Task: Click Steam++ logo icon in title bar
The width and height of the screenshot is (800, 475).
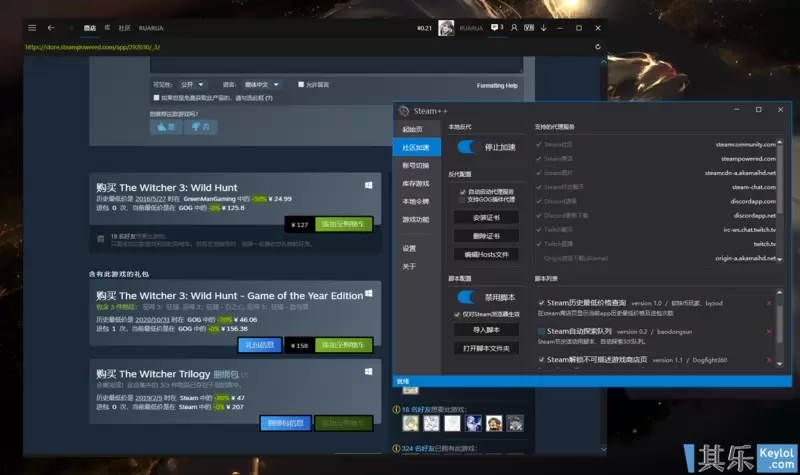Action: tap(404, 111)
